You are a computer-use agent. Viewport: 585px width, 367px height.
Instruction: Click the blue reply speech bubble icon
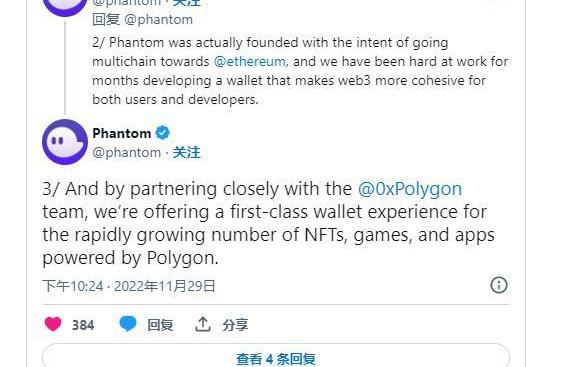coord(128,324)
